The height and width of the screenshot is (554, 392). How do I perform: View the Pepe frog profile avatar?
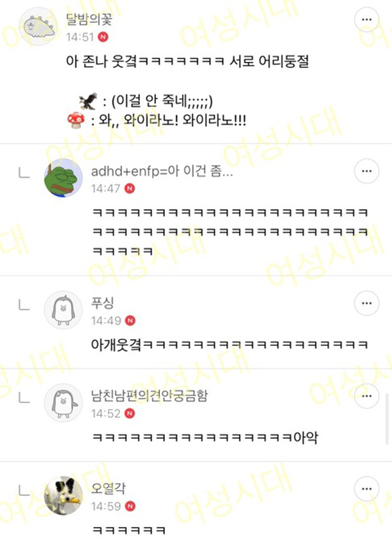tap(63, 177)
